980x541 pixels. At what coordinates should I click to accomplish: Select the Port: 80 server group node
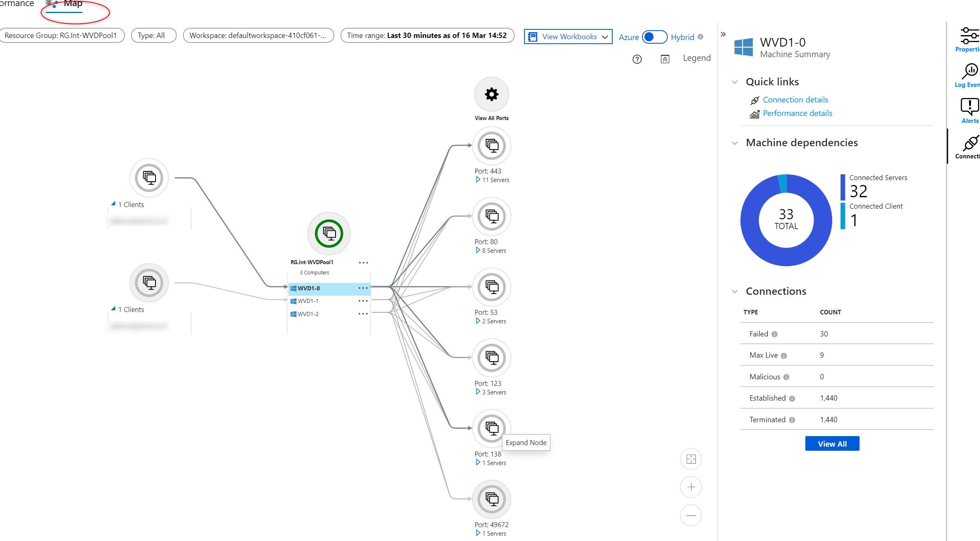(491, 216)
